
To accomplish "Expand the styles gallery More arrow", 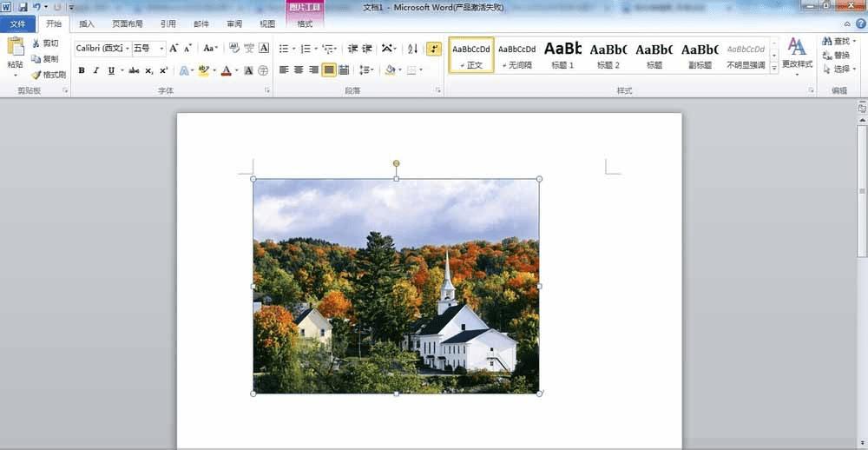I will (x=774, y=68).
